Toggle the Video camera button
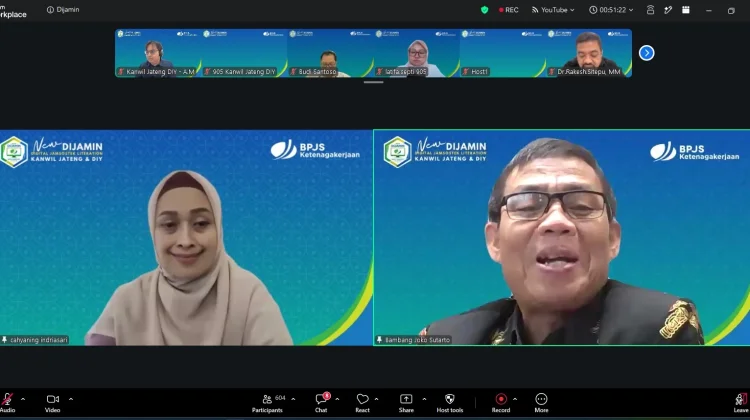Viewport: 750px width, 420px height. [x=53, y=403]
